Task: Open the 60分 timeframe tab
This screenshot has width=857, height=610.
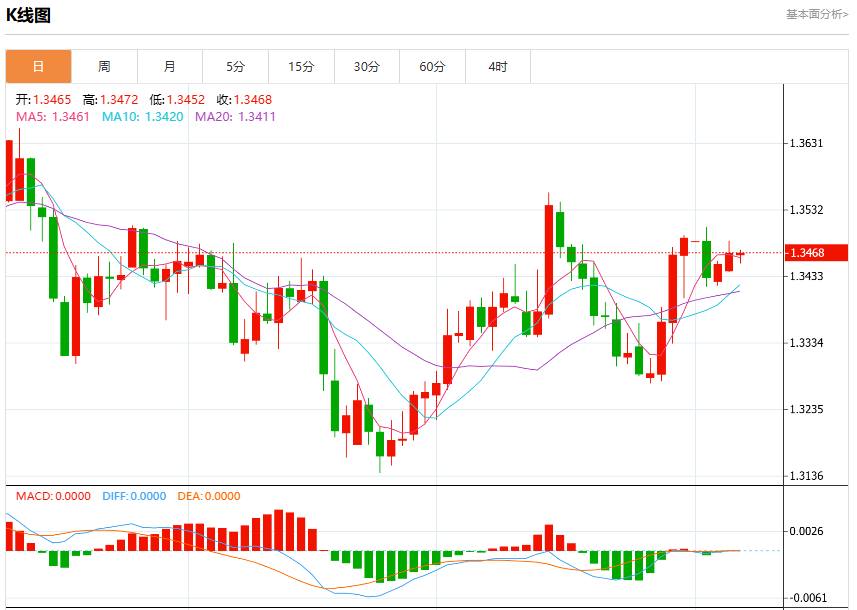Action: tap(433, 67)
